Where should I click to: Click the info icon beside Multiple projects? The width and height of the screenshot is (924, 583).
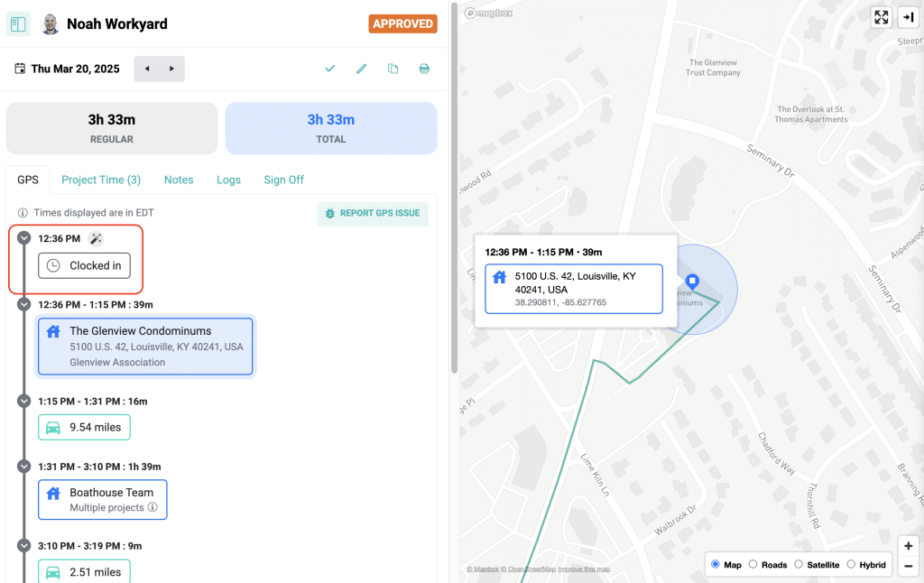(x=152, y=507)
